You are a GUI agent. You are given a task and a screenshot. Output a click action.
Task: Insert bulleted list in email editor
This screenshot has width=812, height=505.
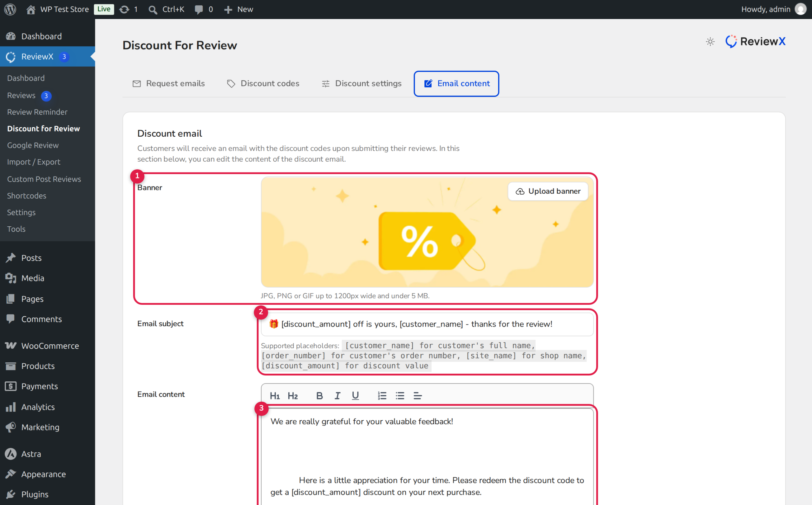coord(400,396)
